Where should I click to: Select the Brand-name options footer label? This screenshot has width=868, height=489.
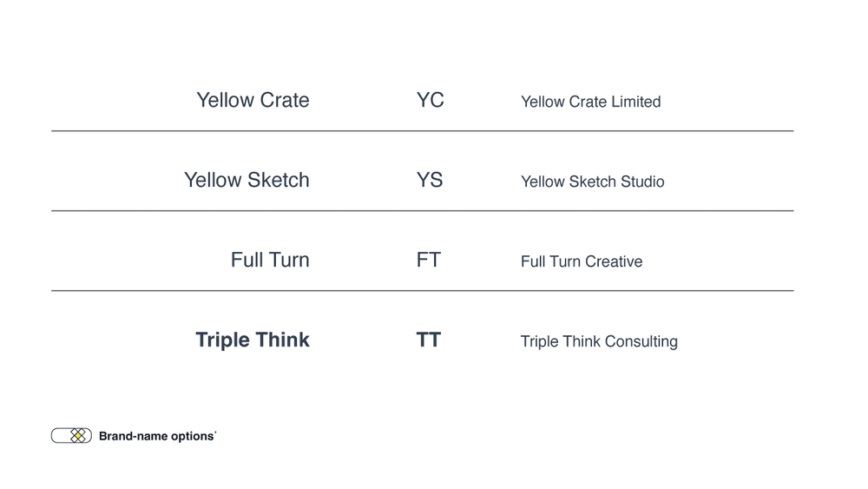(x=156, y=436)
